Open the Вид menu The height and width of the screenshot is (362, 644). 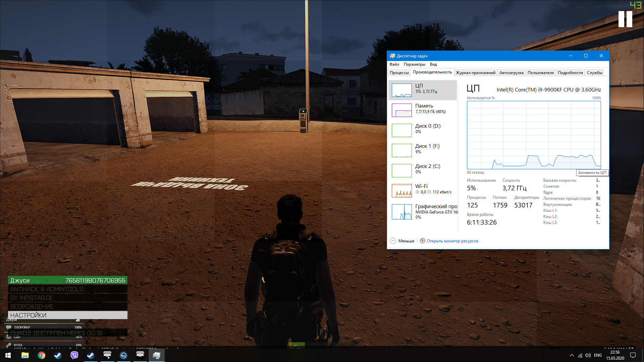click(x=433, y=64)
